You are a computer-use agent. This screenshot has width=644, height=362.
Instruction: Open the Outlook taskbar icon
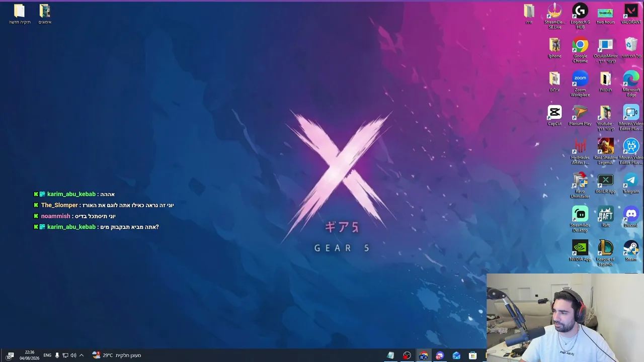[456, 355]
